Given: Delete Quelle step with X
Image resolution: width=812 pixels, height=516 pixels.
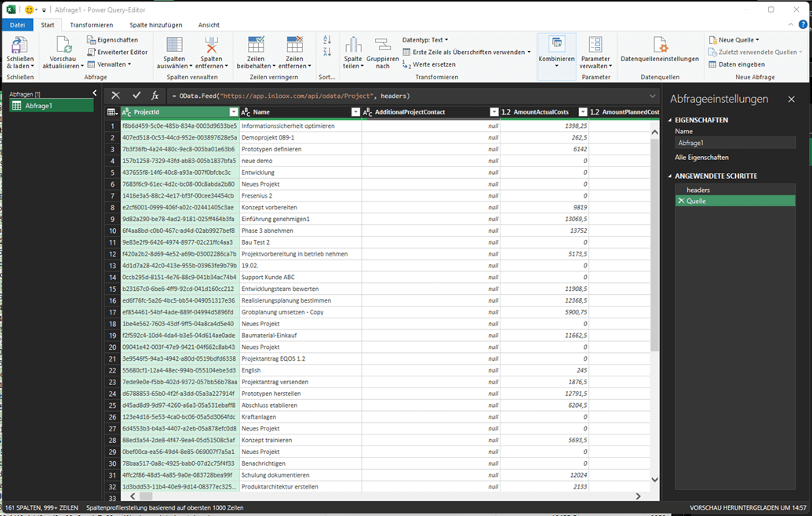Looking at the screenshot, I should 682,201.
